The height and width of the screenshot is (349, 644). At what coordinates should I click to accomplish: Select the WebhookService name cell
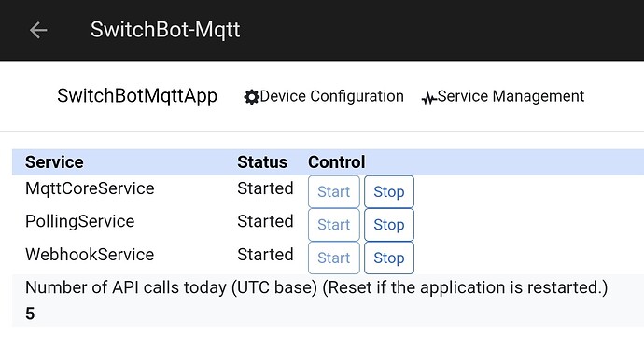[90, 255]
